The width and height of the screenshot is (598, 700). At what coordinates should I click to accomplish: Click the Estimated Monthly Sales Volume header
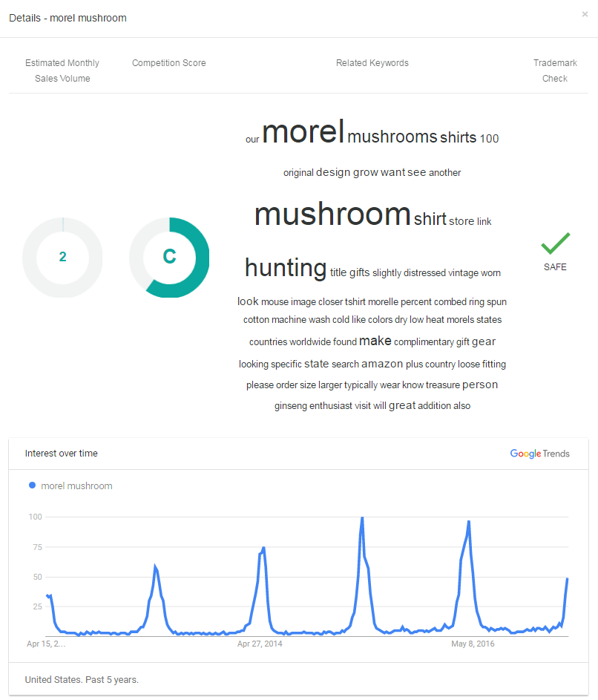[x=62, y=71]
